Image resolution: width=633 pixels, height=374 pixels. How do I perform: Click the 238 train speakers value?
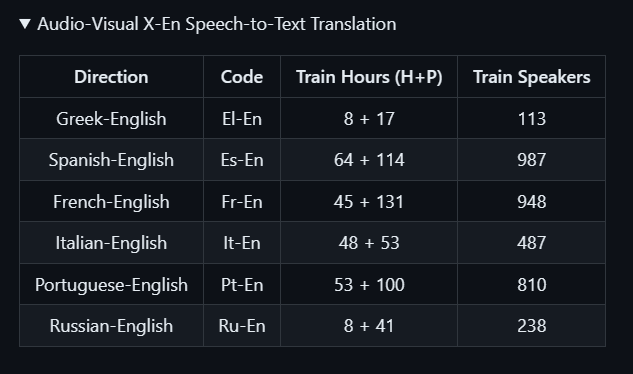(x=532, y=326)
